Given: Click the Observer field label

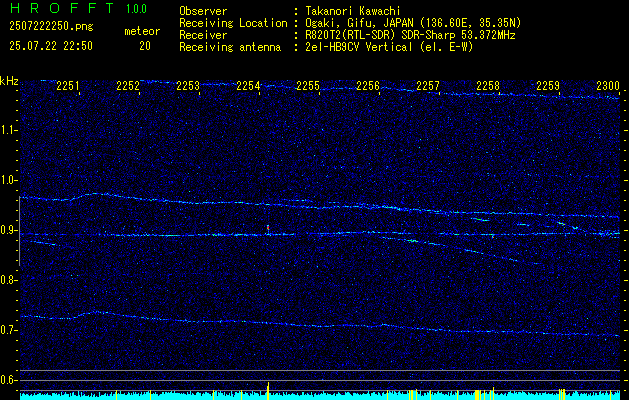Looking at the screenshot, I should [x=203, y=11].
